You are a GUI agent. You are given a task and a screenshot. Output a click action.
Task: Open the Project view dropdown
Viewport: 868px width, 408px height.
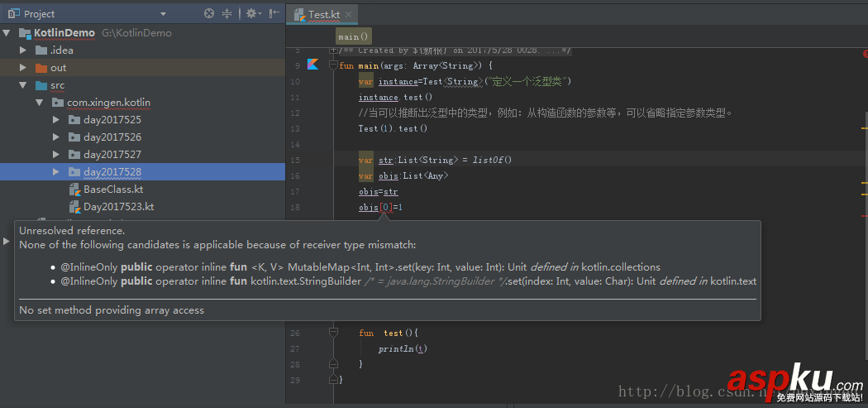(x=163, y=14)
